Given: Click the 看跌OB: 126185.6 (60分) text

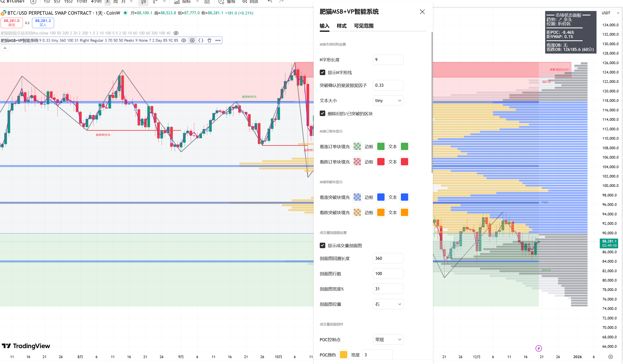Looking at the screenshot, I should point(570,49).
